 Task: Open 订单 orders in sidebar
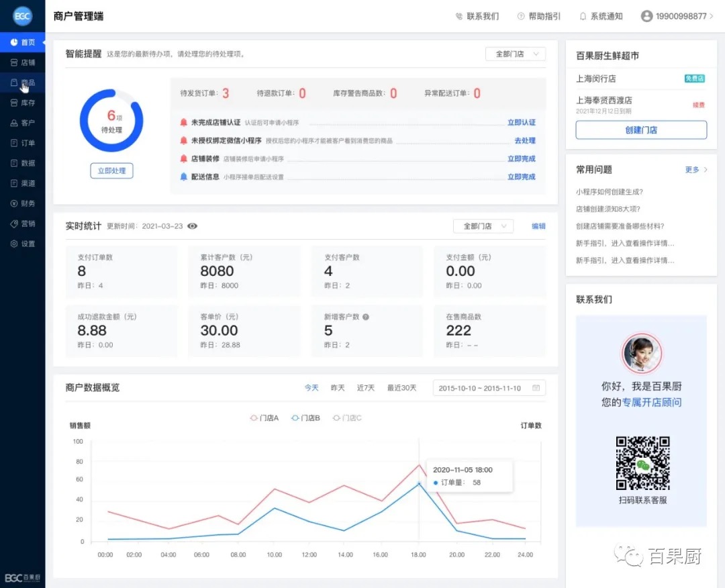[23, 143]
